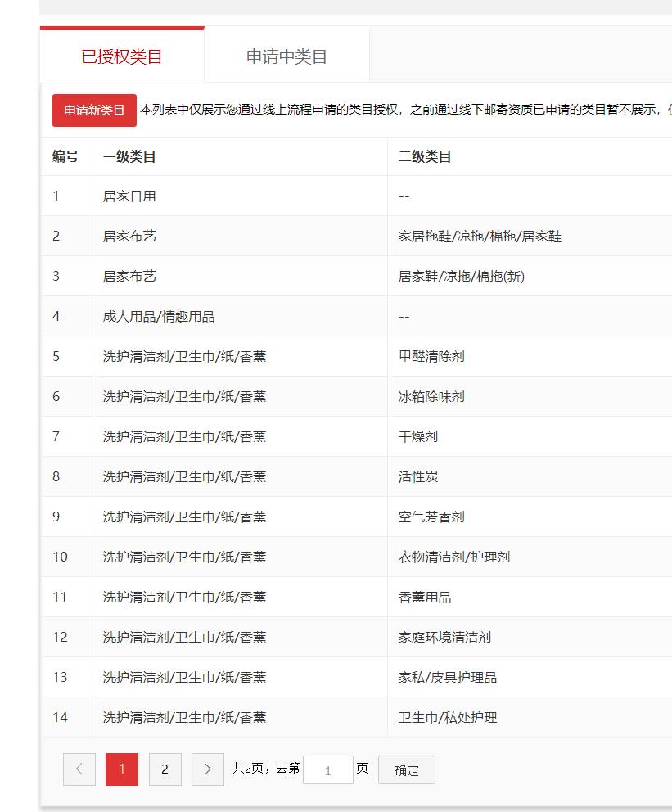Select page 1 in pagination
The image size is (672, 812).
122,769
